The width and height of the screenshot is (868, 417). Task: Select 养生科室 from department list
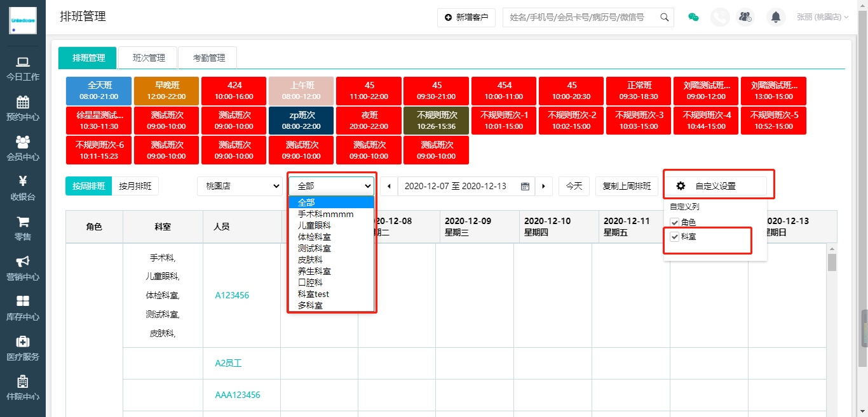pos(331,271)
